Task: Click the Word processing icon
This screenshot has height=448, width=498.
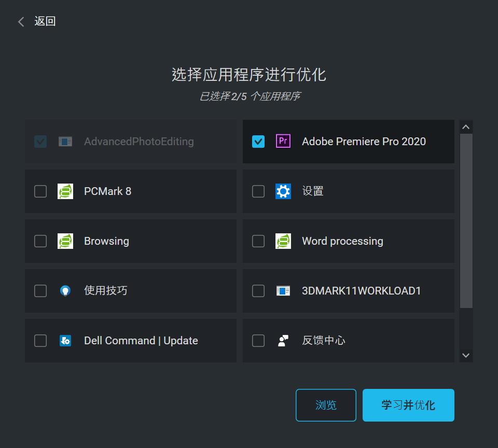Action: (x=283, y=241)
